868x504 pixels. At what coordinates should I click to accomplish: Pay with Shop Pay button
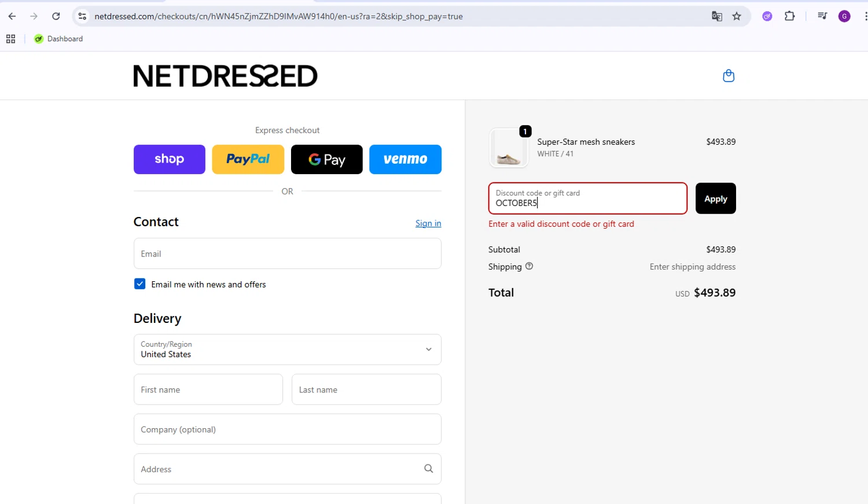[x=170, y=159]
